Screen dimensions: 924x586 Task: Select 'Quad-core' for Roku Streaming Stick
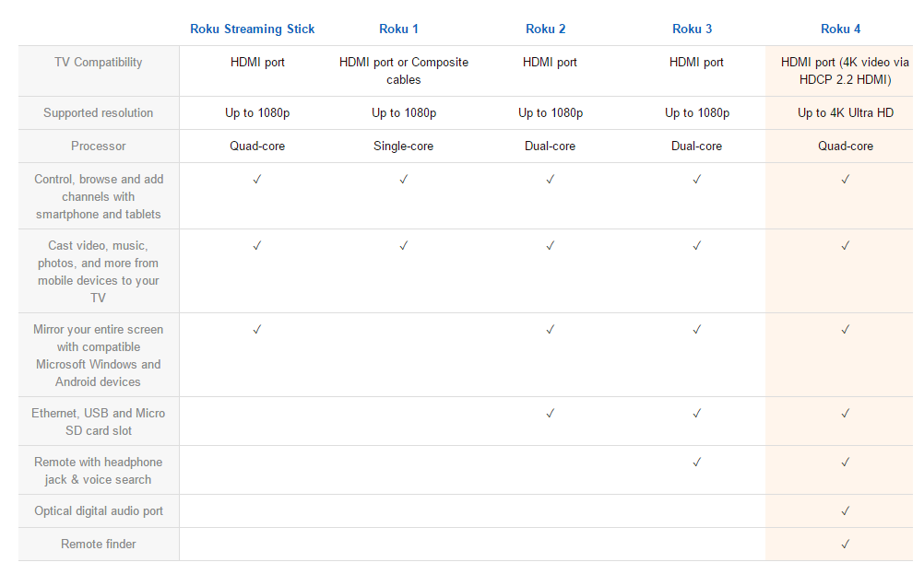[257, 146]
